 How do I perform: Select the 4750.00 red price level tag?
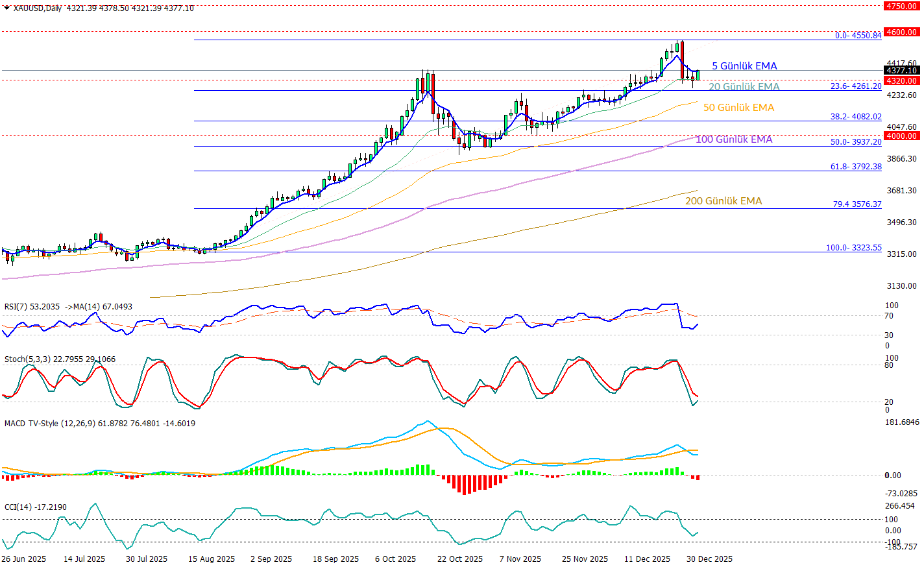tap(902, 6)
